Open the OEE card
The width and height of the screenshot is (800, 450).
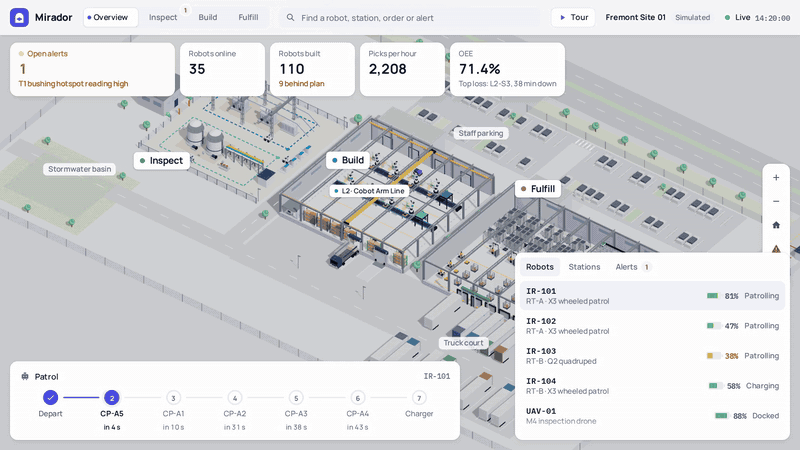(508, 69)
